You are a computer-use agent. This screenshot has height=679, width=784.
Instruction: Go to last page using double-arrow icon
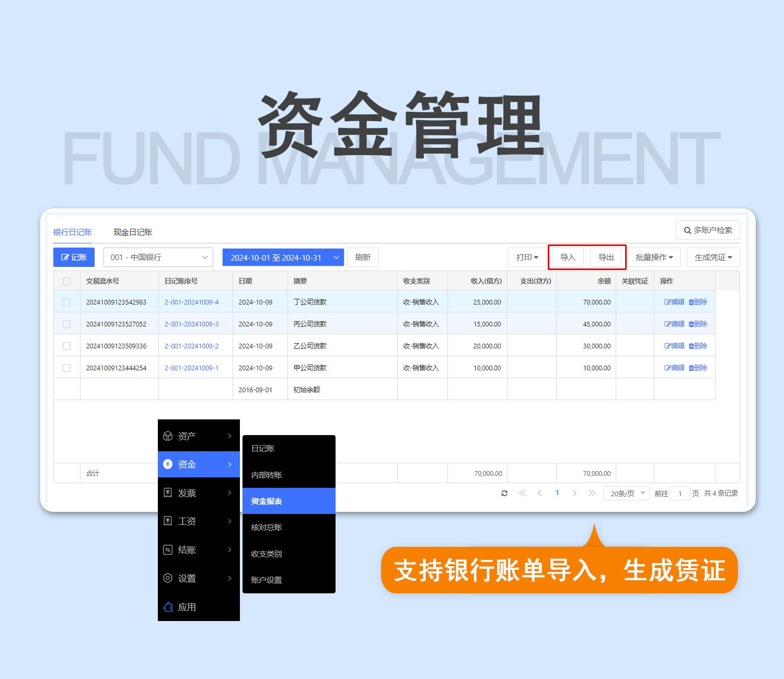coord(592,493)
